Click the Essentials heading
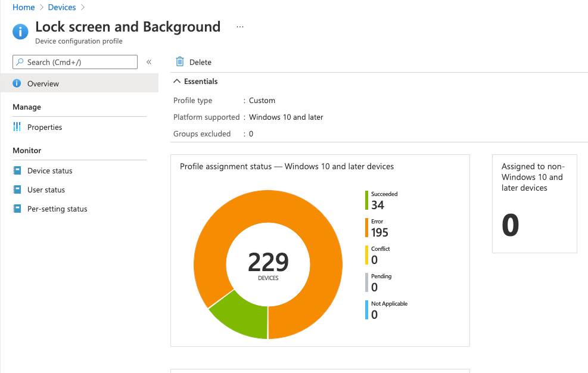Image resolution: width=588 pixels, height=373 pixels. coord(201,82)
